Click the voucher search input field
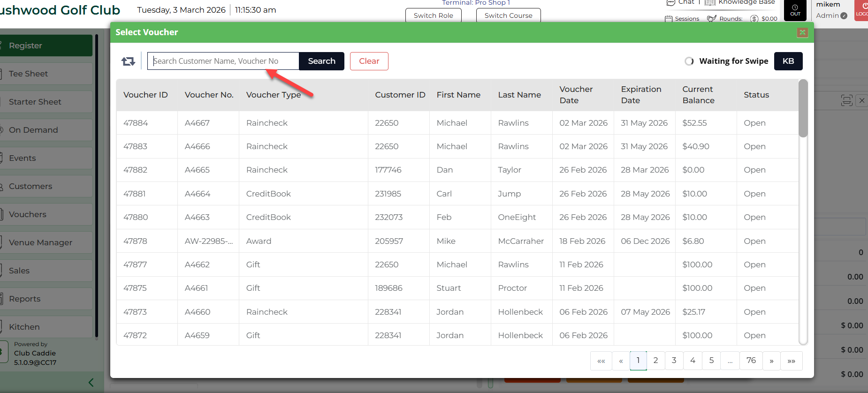This screenshot has height=393, width=868. click(x=223, y=61)
